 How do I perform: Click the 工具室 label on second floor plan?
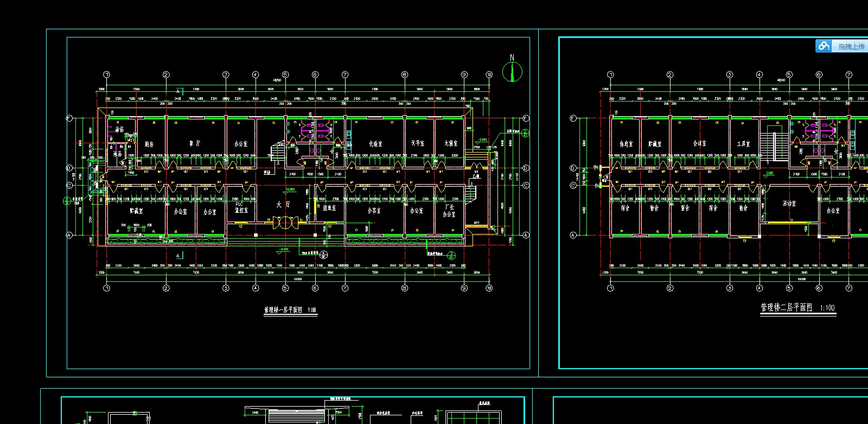(743, 144)
